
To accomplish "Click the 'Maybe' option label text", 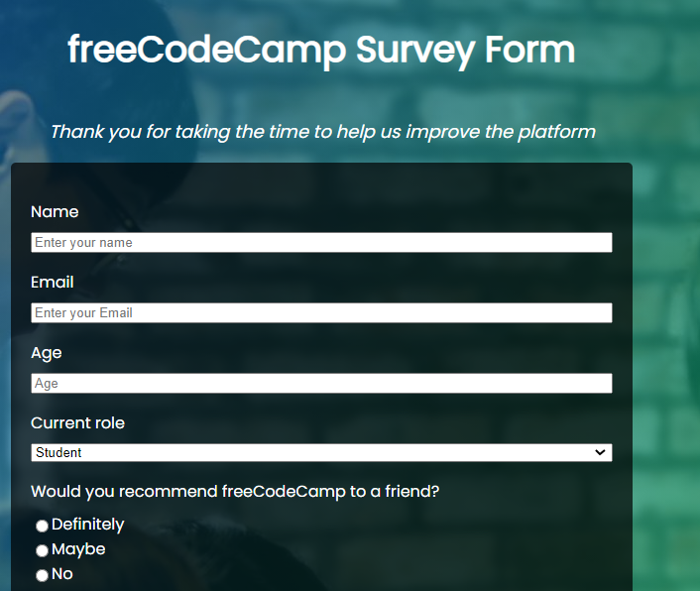I will pos(78,549).
